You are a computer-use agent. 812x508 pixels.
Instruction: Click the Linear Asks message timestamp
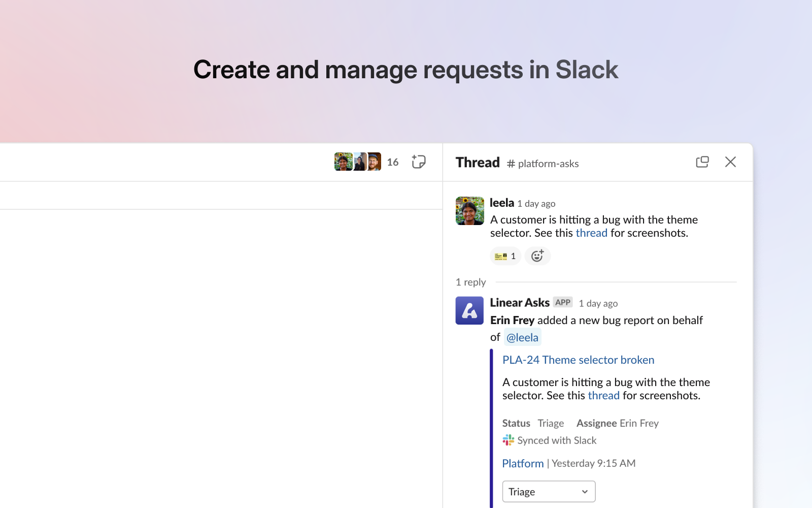598,304
